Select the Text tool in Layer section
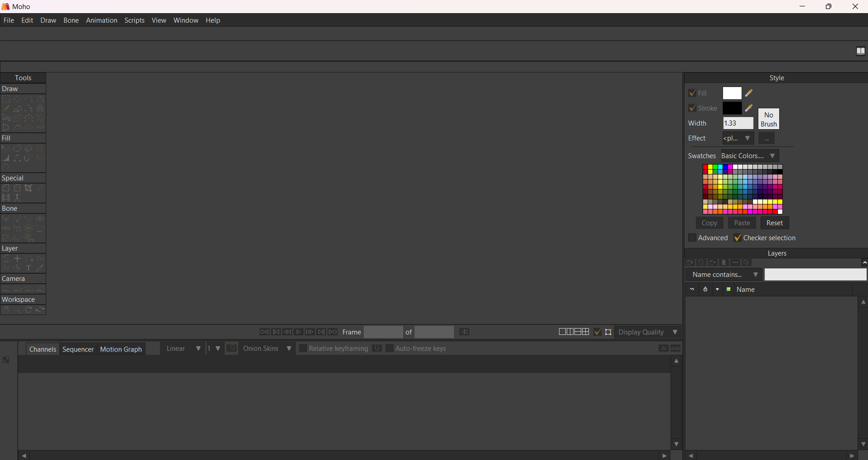This screenshot has height=460, width=868. (28, 268)
